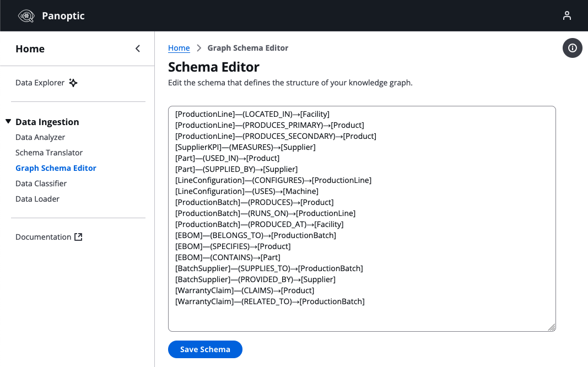Click the Home breadcrumb link
This screenshot has height=367, width=588.
[x=179, y=48]
